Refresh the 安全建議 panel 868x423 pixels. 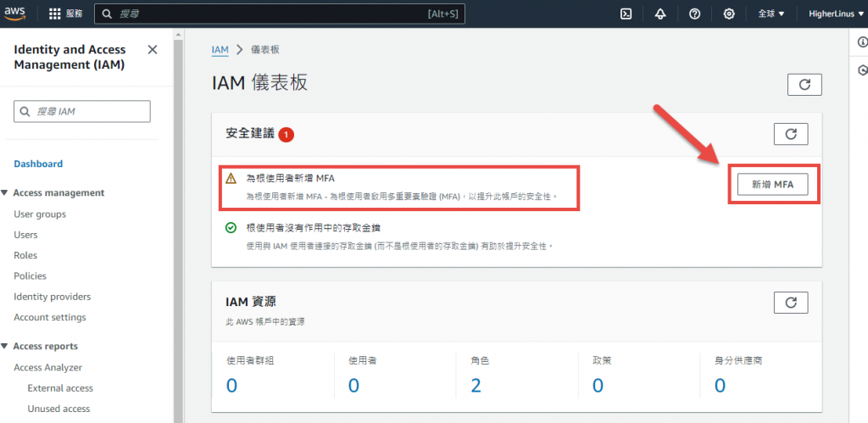point(791,134)
